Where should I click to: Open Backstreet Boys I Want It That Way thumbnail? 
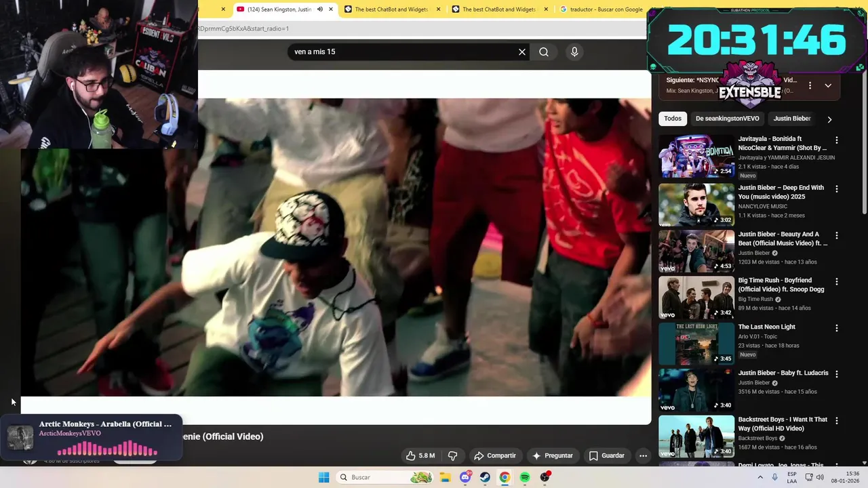[696, 436]
